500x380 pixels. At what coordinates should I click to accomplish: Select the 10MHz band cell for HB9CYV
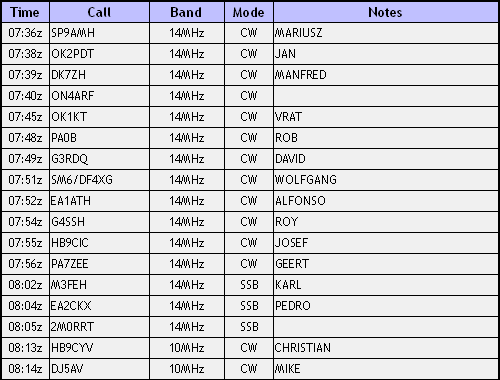(187, 348)
